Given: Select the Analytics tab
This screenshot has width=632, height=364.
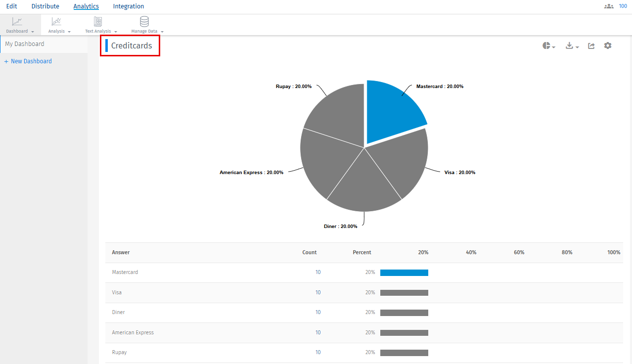Looking at the screenshot, I should [86, 6].
